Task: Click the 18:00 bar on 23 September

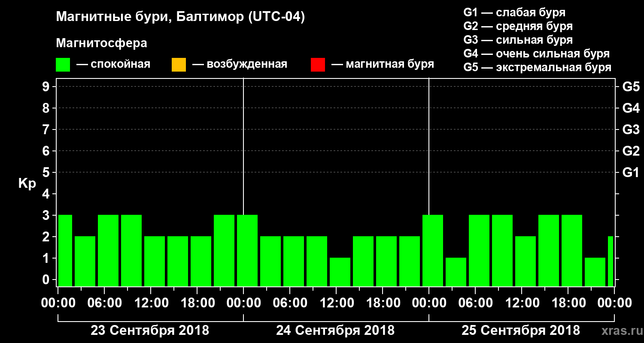Action: point(201,261)
